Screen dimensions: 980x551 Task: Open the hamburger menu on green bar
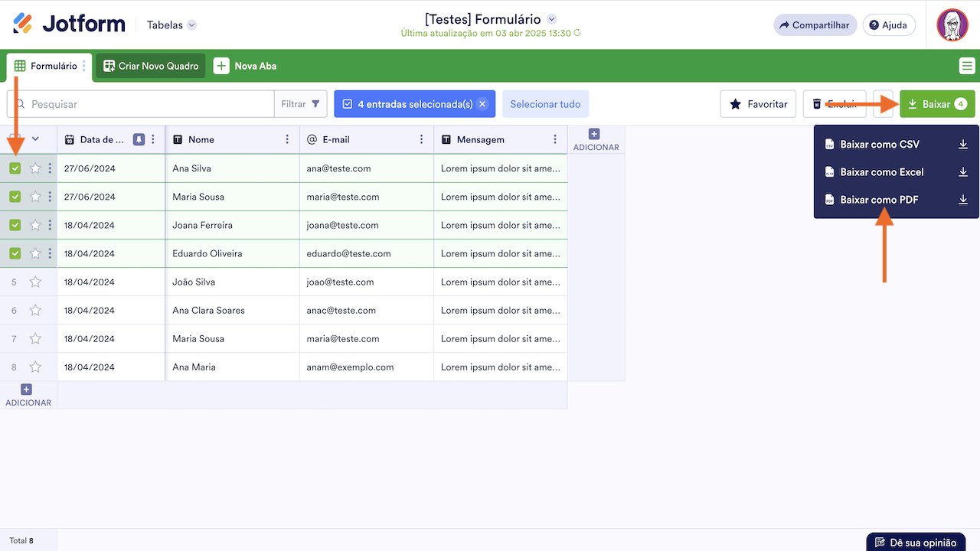point(967,67)
